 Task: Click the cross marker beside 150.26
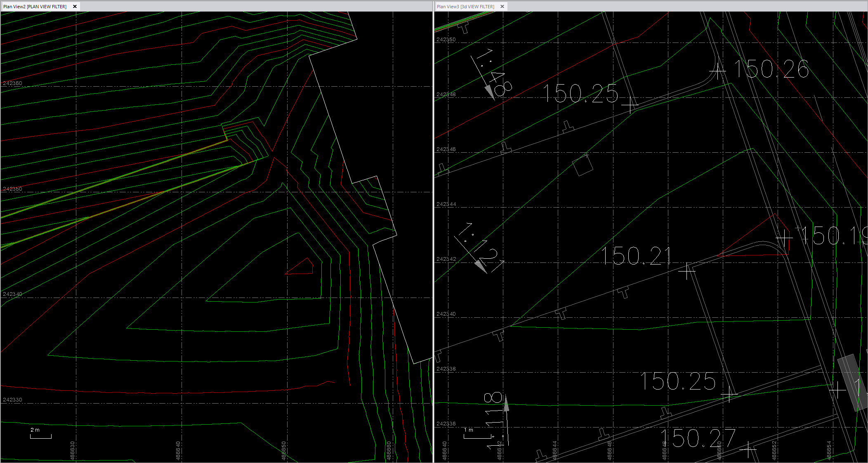click(718, 71)
